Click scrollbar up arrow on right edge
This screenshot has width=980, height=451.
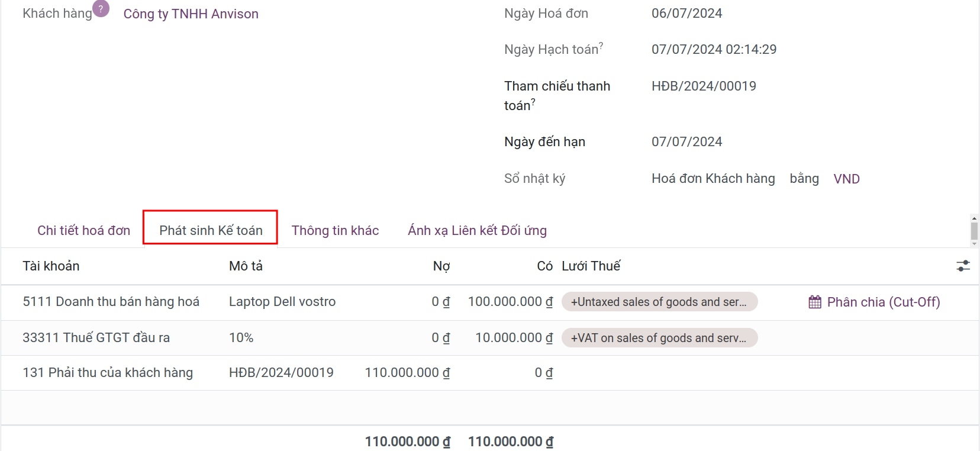point(974,218)
